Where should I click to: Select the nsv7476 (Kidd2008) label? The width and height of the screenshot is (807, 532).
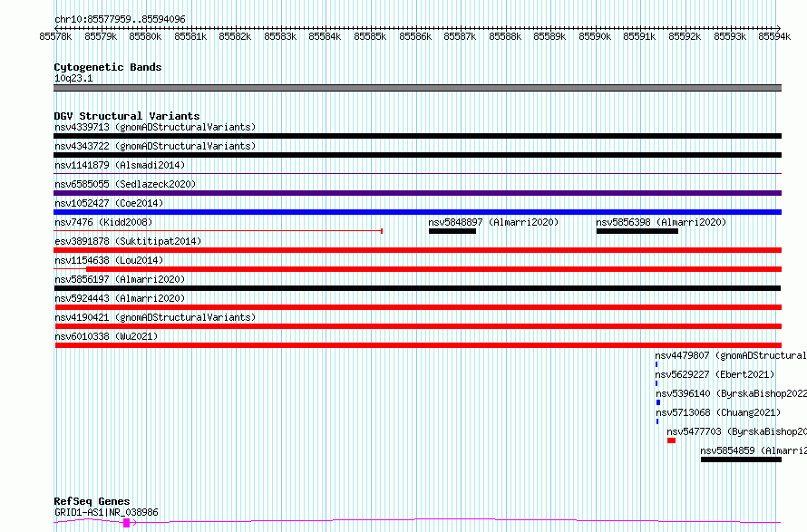(x=103, y=222)
